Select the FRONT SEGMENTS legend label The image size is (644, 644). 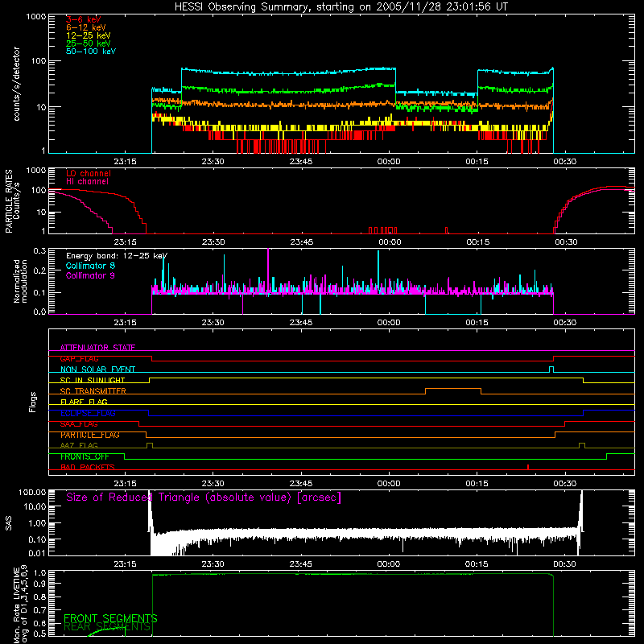point(110,618)
